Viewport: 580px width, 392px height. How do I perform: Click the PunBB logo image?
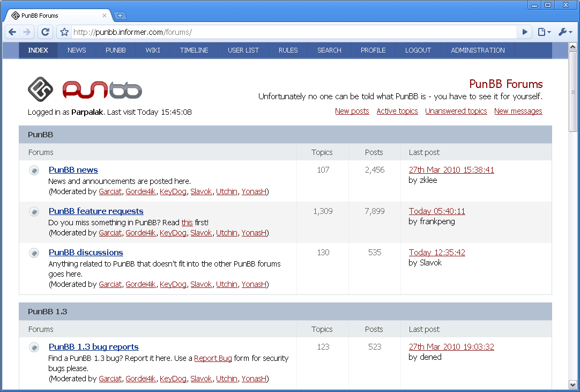point(85,89)
